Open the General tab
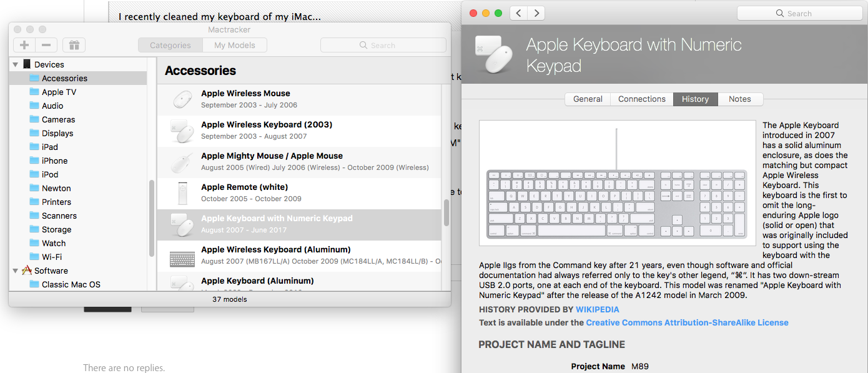This screenshot has height=373, width=868. click(588, 99)
